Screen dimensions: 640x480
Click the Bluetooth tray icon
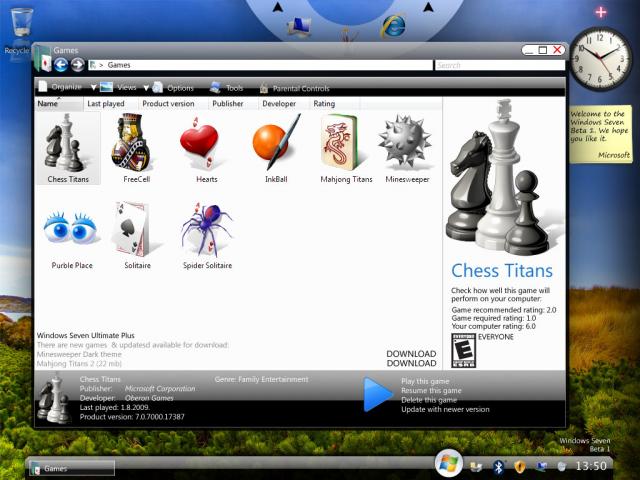point(498,467)
